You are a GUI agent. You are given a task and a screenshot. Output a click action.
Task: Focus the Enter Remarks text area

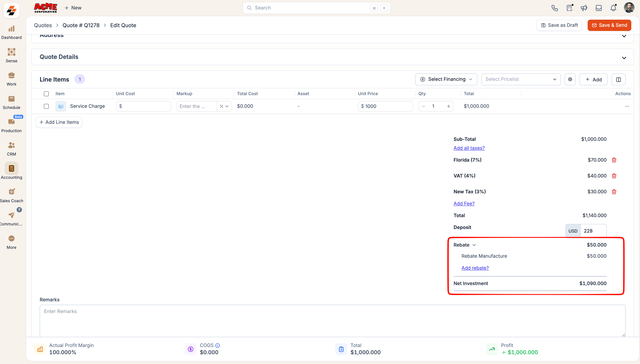(332, 321)
